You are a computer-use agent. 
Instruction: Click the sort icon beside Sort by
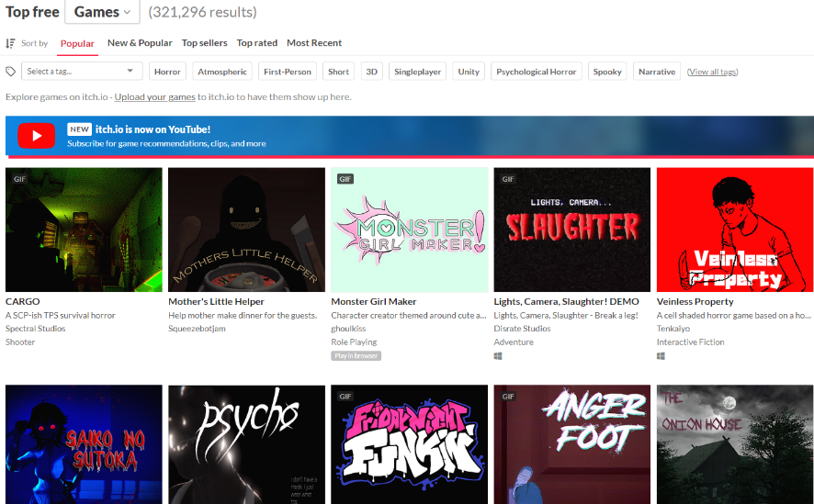pyautogui.click(x=10, y=43)
